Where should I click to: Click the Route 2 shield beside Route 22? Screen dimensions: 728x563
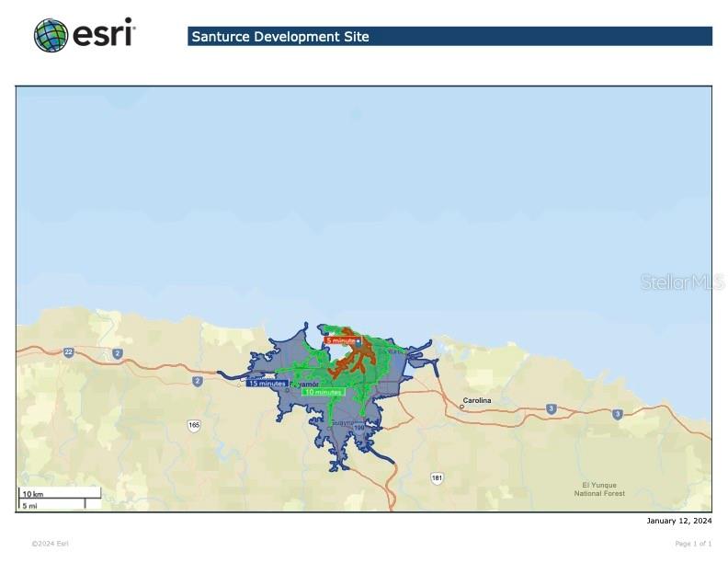[118, 354]
